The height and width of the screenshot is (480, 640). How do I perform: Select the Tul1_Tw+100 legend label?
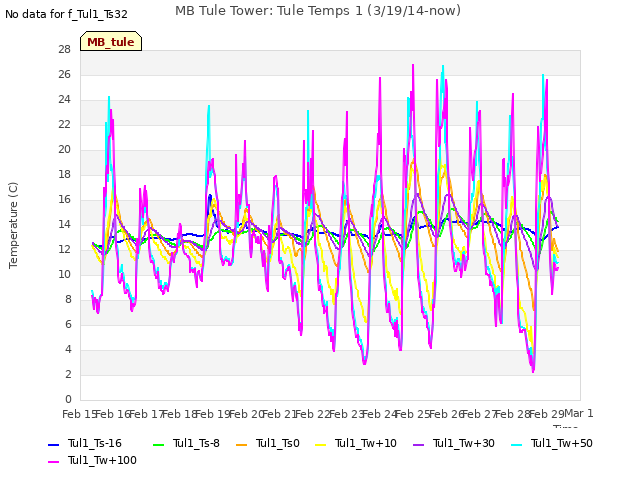(x=102, y=460)
